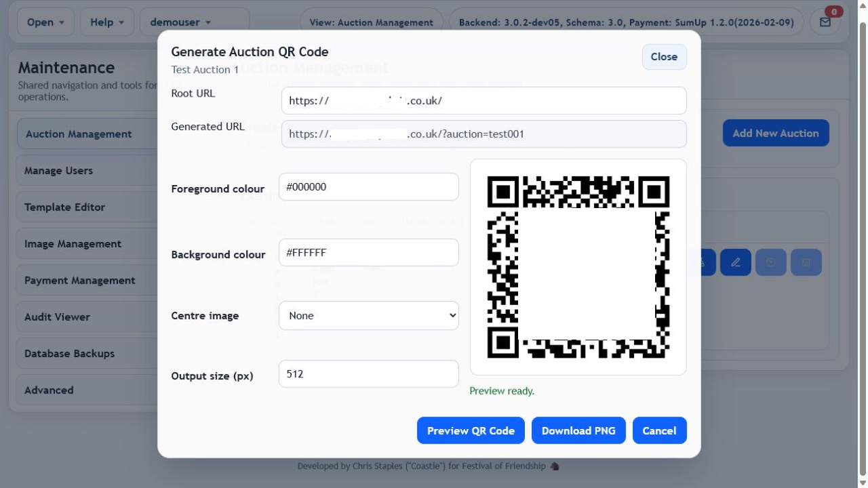Screen dimensions: 868x488
Task: Click the "Preview ready." status text
Action: tap(502, 391)
